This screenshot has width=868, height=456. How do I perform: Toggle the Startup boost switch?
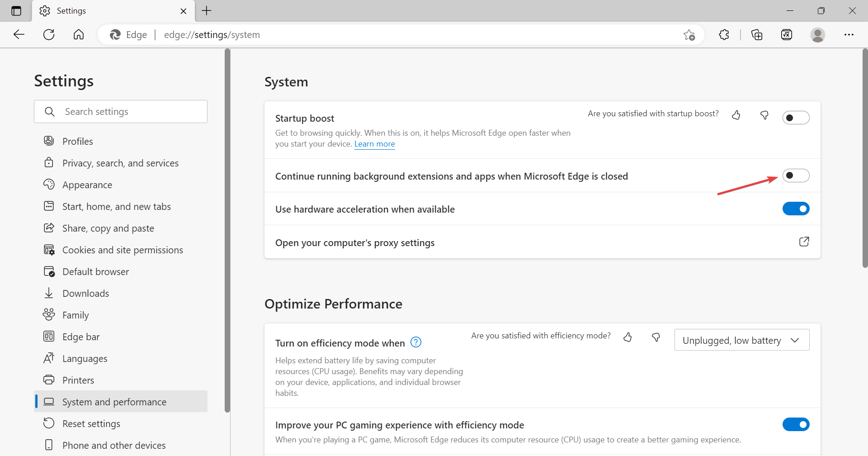click(x=796, y=118)
